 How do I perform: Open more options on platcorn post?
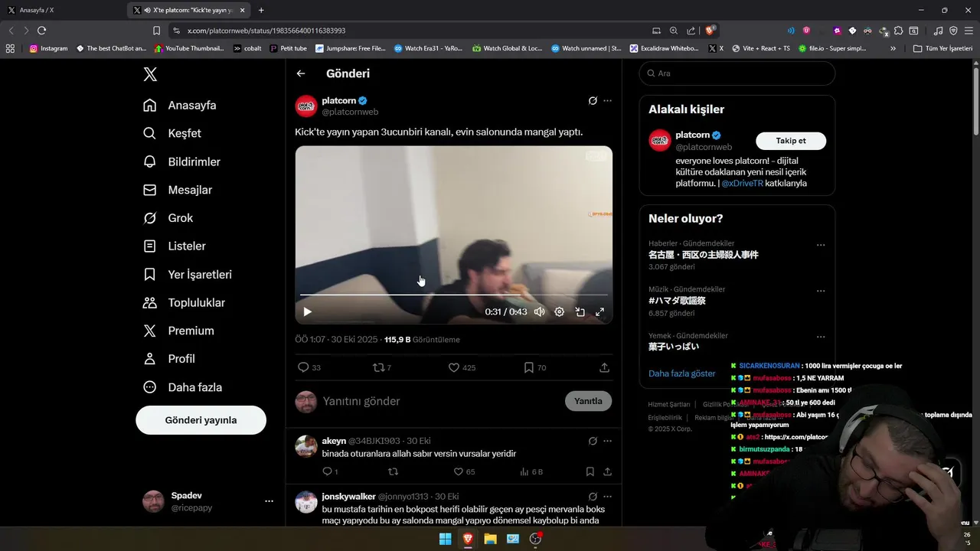[x=607, y=100]
